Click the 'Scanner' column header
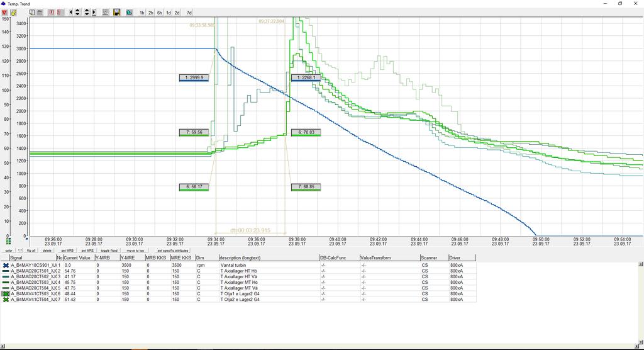Viewport: 644px width, 350px height. coord(434,258)
